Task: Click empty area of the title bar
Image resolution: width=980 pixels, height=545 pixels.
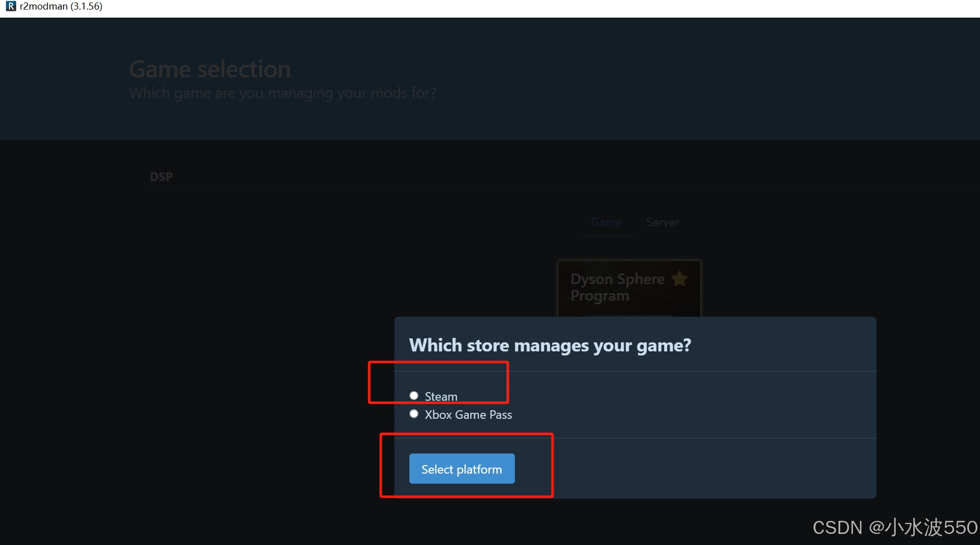Action: (x=502, y=8)
